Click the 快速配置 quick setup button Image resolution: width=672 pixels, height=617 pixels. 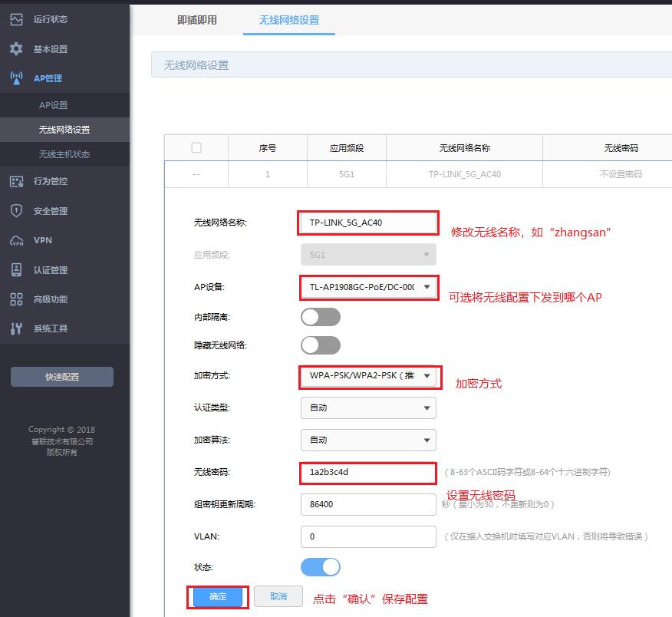(61, 376)
